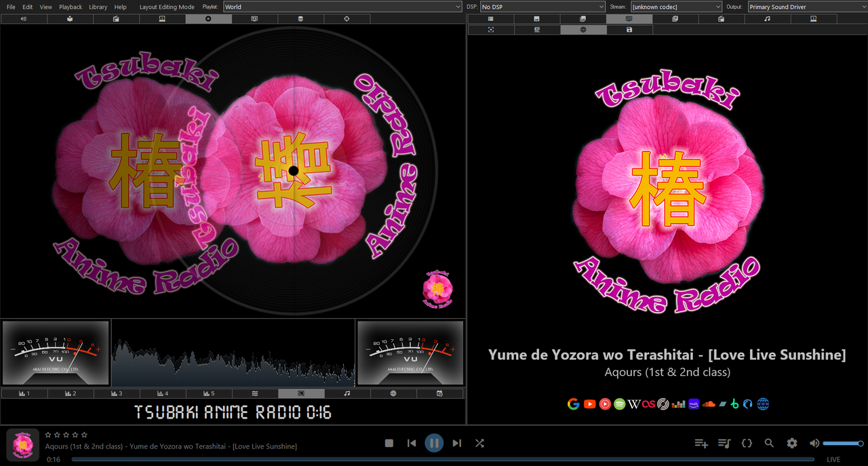Select the right panel's focus frame tab
868x466 pixels.
[490, 30]
